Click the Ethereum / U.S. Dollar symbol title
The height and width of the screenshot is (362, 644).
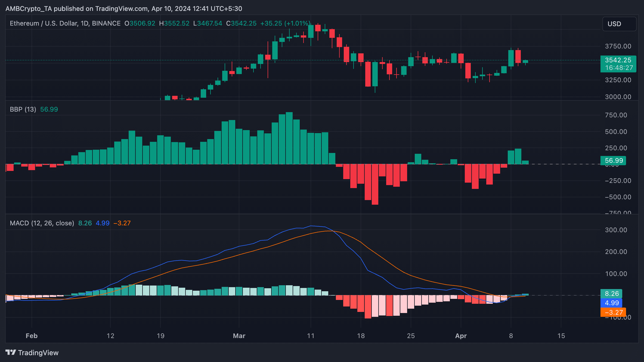pyautogui.click(x=65, y=23)
